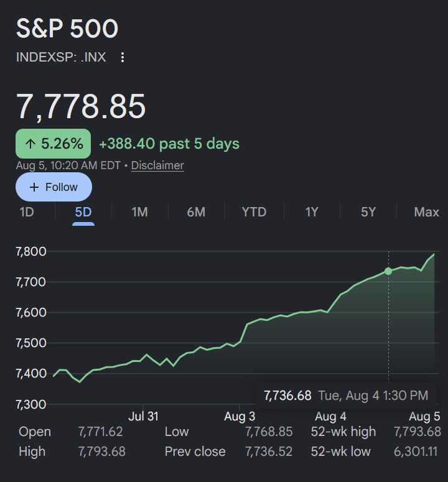Click the S&P 500 title
The width and height of the screenshot is (448, 482).
[x=67, y=29]
